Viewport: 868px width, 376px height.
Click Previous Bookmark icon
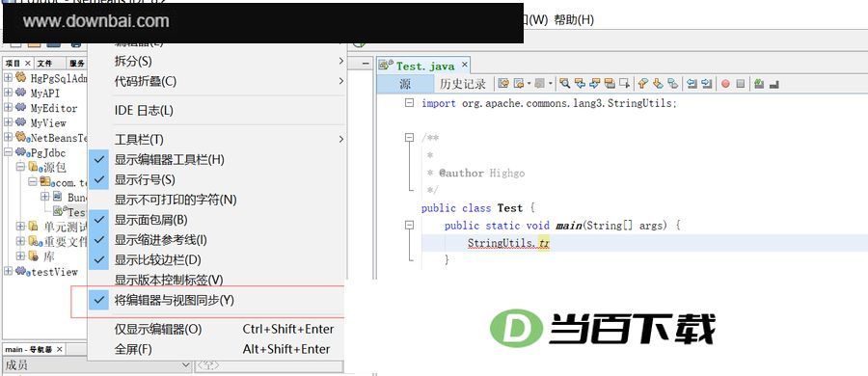point(642,84)
